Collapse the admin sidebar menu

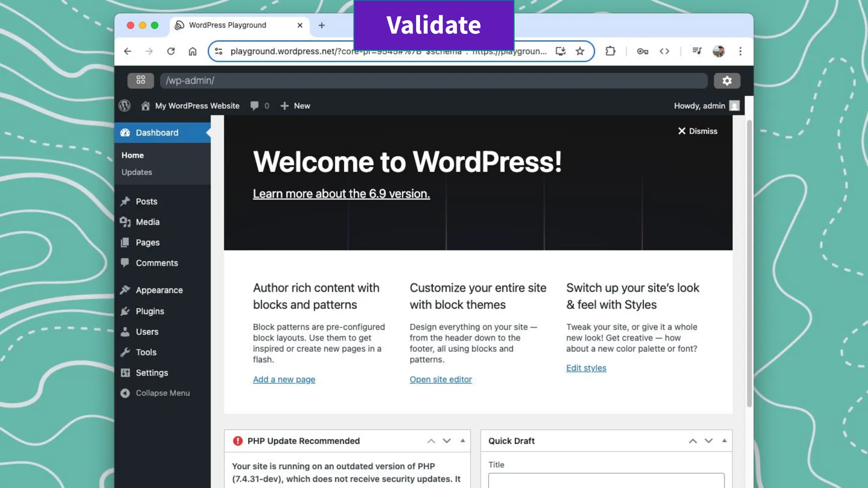point(155,393)
